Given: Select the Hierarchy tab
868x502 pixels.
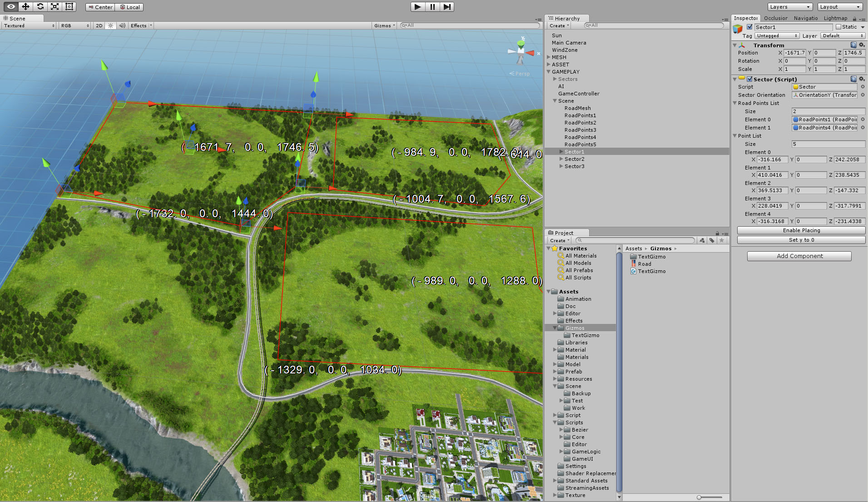Looking at the screenshot, I should coord(566,18).
